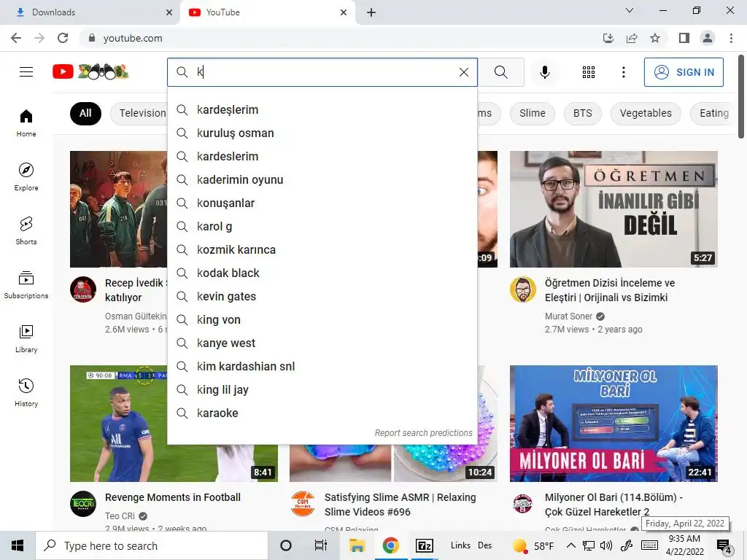Open File Explorer from the taskbar
This screenshot has height=560, width=747.
tap(357, 545)
